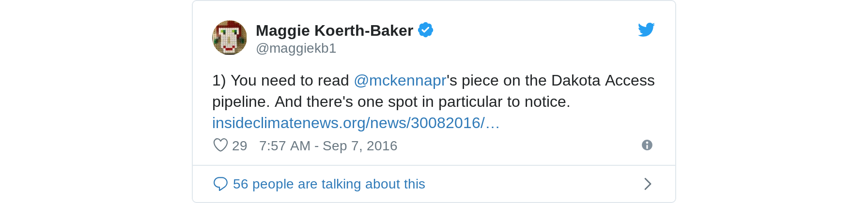Screen dimensions: 868x203
Task: Click the "1) You need to read" text
Action: point(280,80)
